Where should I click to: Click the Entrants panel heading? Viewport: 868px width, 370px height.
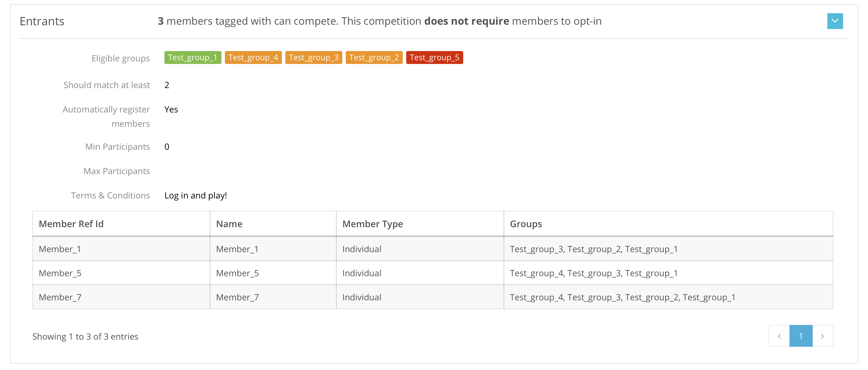pyautogui.click(x=42, y=21)
